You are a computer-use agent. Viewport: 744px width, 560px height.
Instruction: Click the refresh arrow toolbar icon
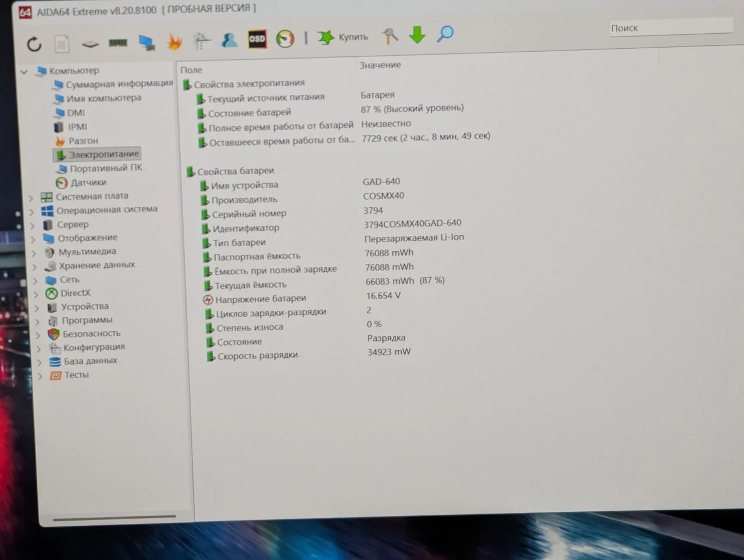34,44
